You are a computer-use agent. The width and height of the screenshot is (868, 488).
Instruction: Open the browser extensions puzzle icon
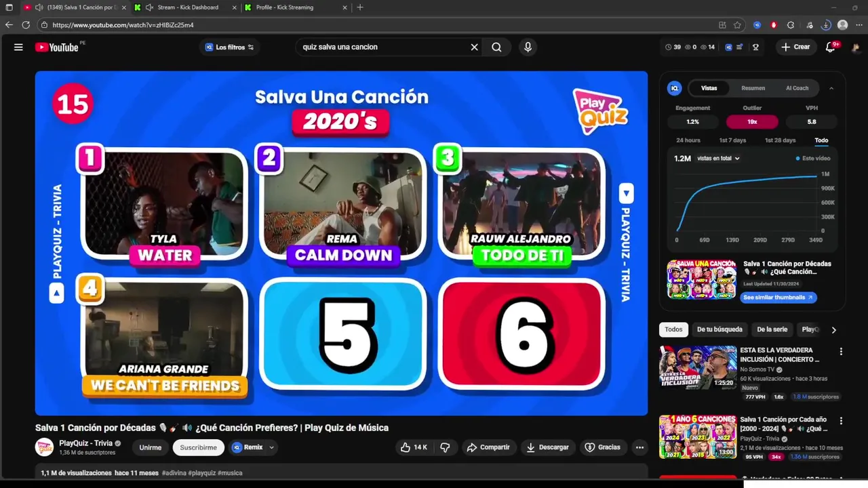(791, 25)
